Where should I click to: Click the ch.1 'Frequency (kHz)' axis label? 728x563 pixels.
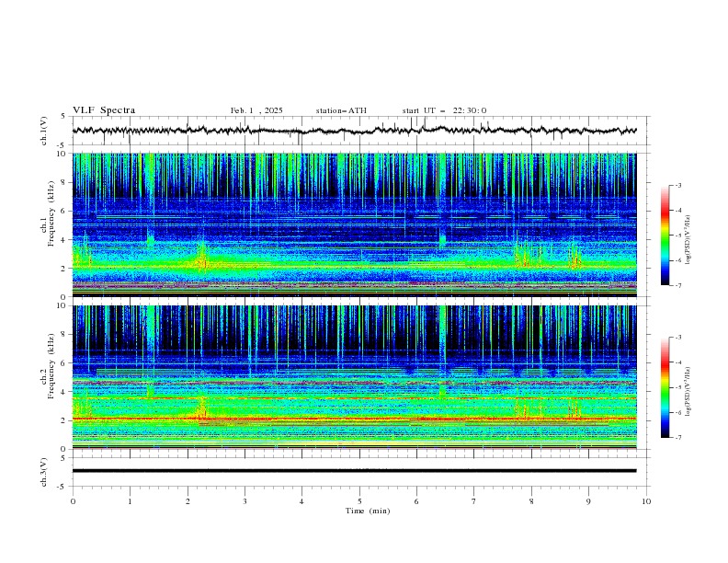click(x=51, y=213)
